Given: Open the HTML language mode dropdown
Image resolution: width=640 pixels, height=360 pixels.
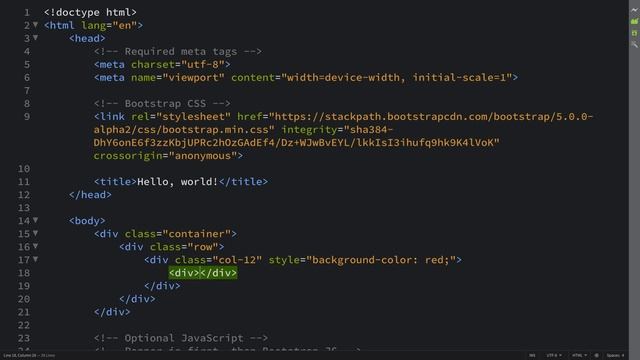Looking at the screenshot, I should click(x=579, y=356).
